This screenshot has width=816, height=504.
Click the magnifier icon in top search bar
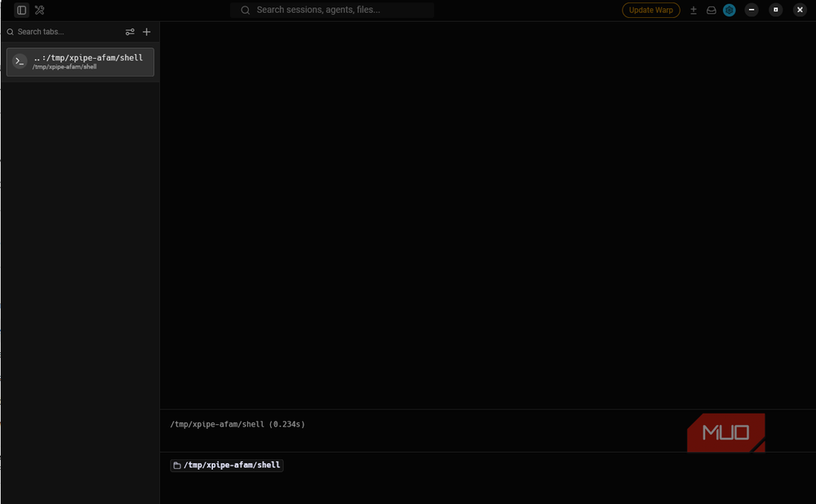(245, 10)
